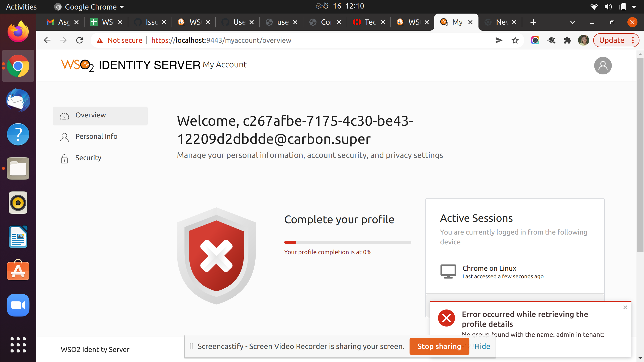644x362 pixels.
Task: Select the Overview sidebar item
Action: pyautogui.click(x=91, y=115)
